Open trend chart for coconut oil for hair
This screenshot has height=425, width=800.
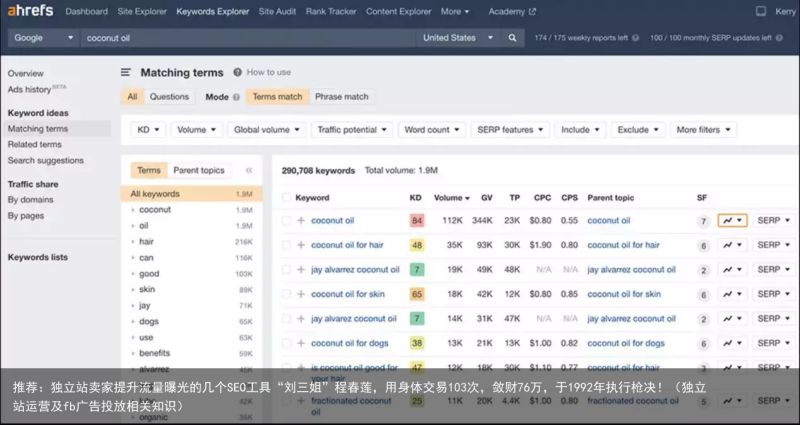click(x=733, y=245)
